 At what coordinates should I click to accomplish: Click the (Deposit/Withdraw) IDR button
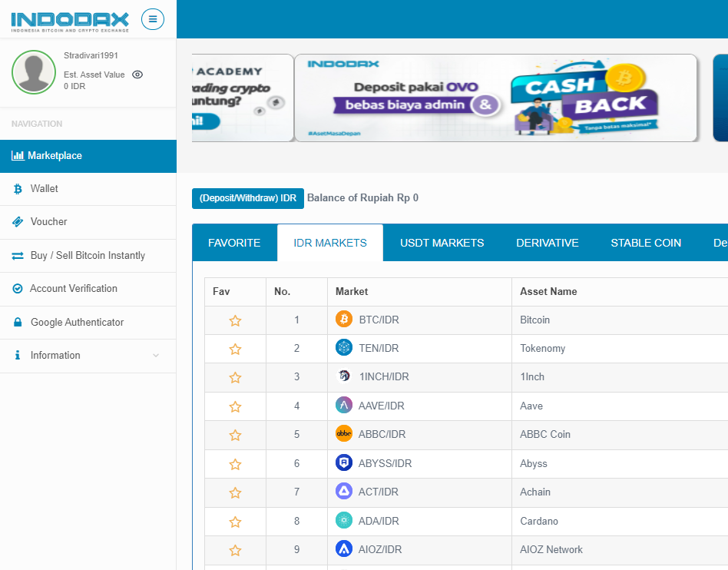click(248, 198)
